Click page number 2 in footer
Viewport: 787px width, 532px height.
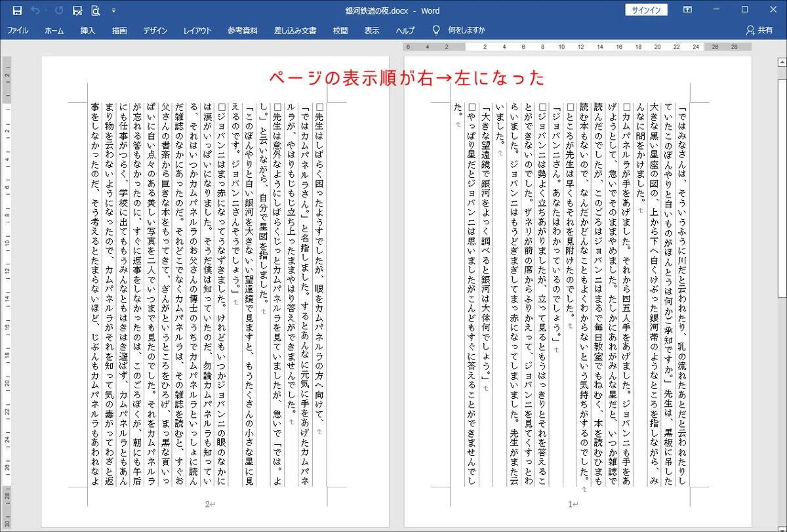click(x=209, y=504)
